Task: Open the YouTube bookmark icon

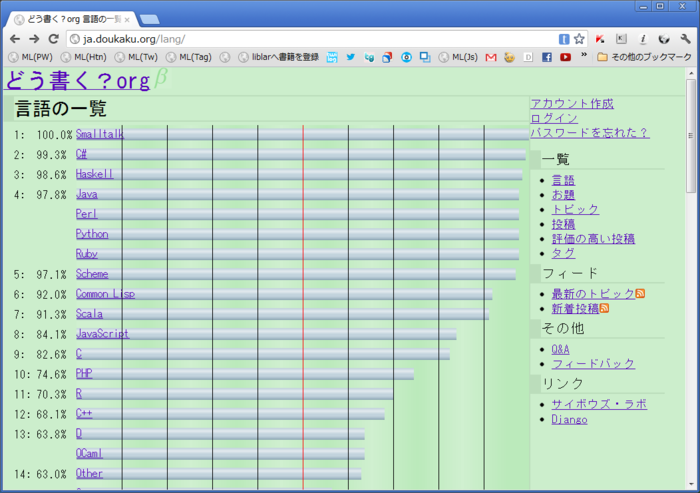Action: [x=566, y=57]
